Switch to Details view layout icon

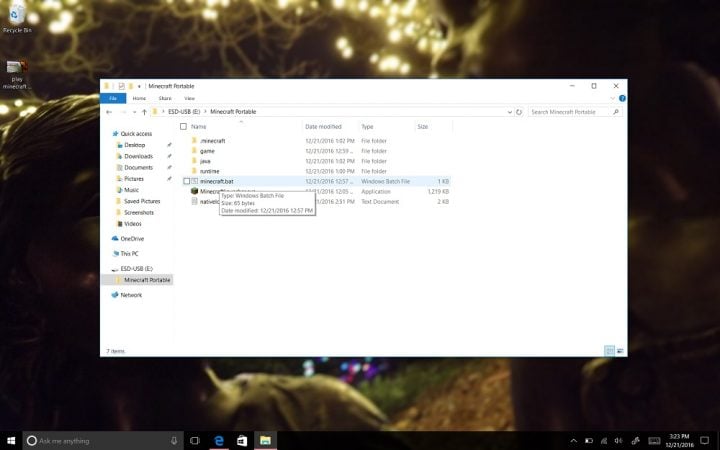pos(609,351)
